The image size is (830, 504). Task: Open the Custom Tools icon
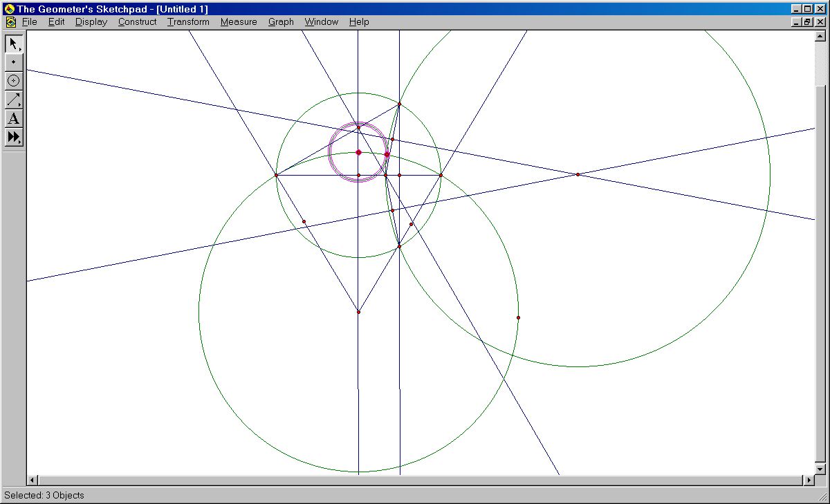(x=14, y=137)
